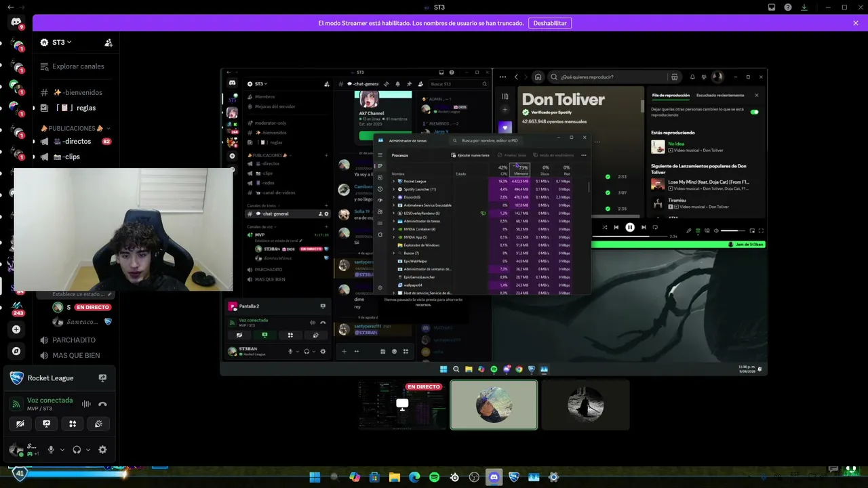
Task: Click the download update icon in Discord title bar
Action: (804, 7)
